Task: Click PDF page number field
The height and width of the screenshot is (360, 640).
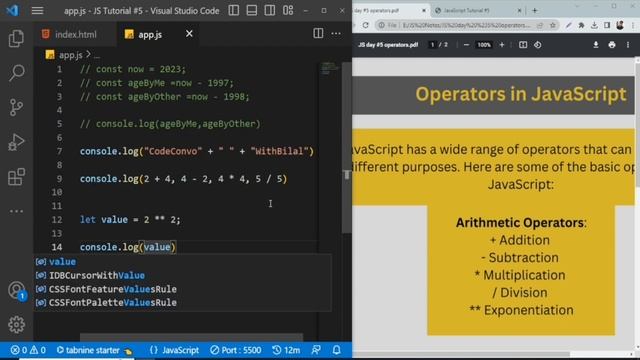Action: pyautogui.click(x=432, y=45)
